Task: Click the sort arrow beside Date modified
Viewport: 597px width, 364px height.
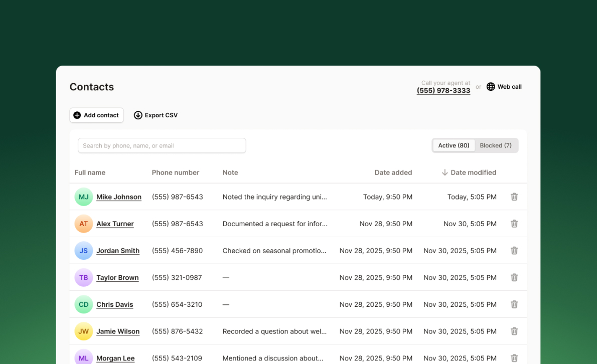Action: [x=445, y=172]
